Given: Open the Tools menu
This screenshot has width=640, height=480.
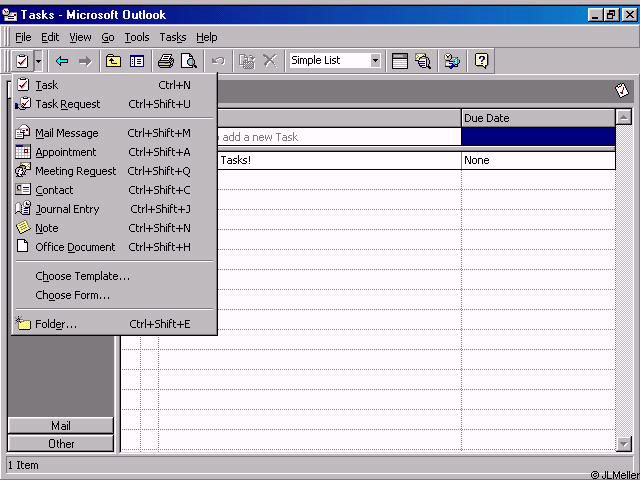Looking at the screenshot, I should pyautogui.click(x=136, y=37).
